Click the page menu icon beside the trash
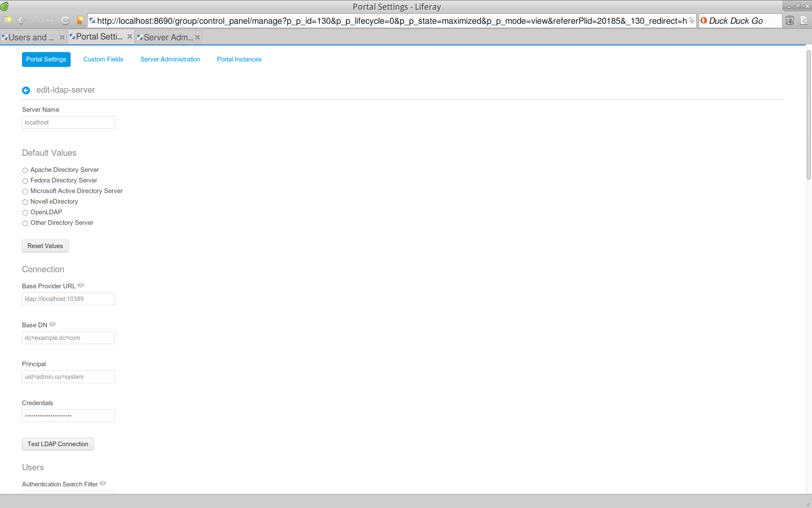The width and height of the screenshot is (812, 508). click(x=804, y=20)
